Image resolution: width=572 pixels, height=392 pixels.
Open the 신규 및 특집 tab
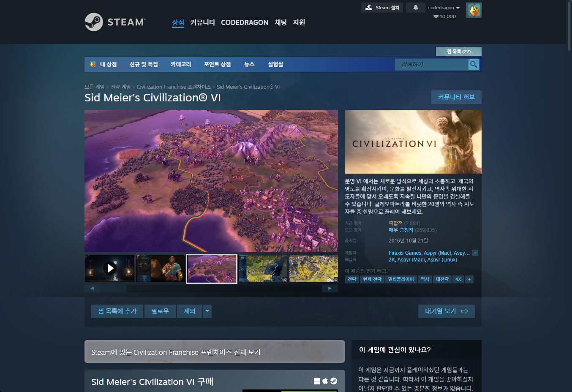(144, 64)
